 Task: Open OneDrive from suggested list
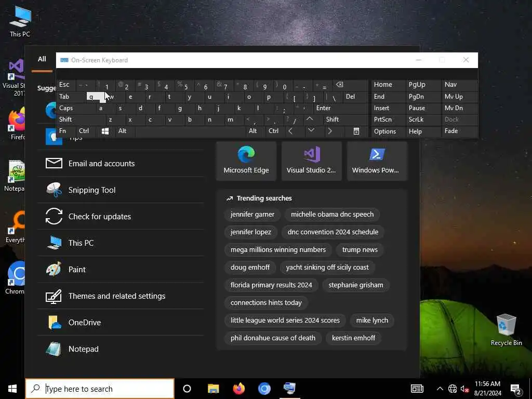pyautogui.click(x=121, y=322)
